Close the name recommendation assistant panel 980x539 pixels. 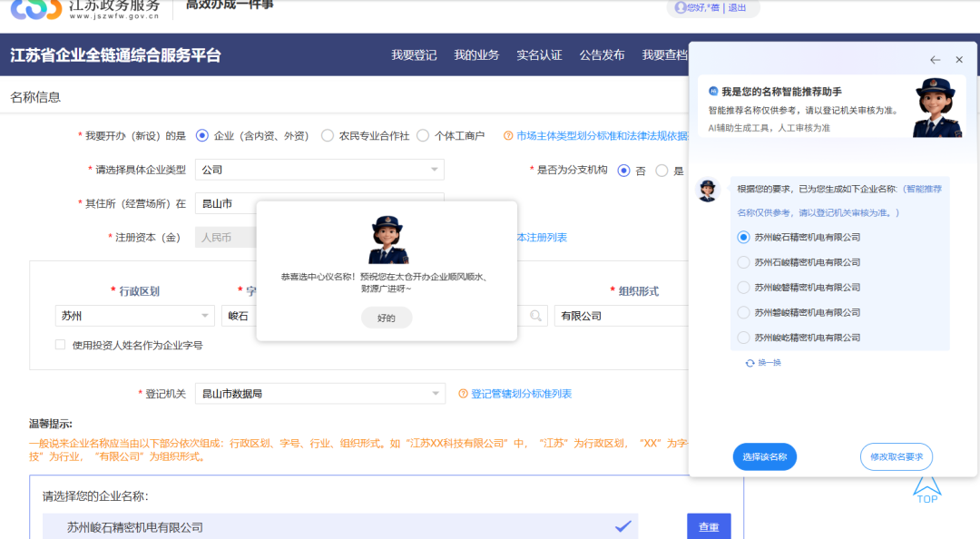[x=959, y=60]
